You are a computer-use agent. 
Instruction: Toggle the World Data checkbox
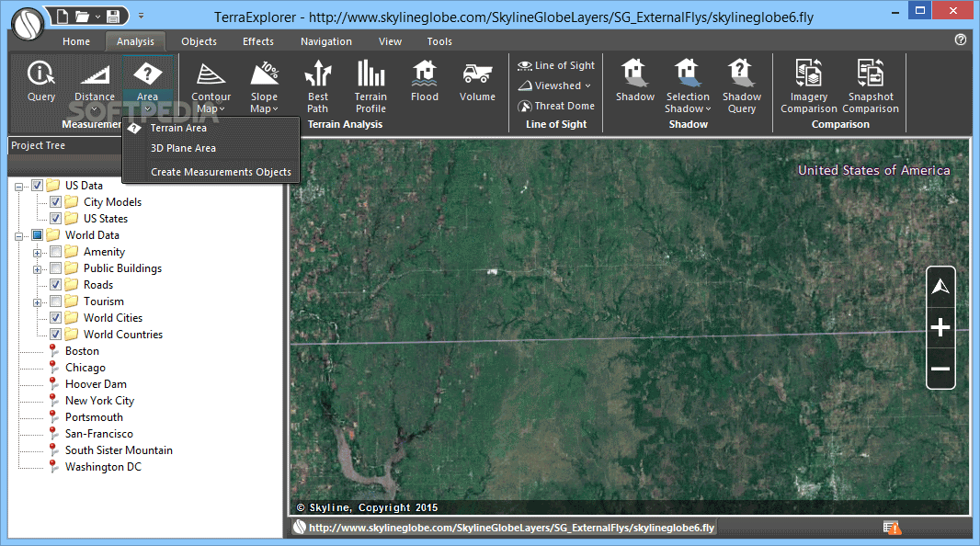38,235
